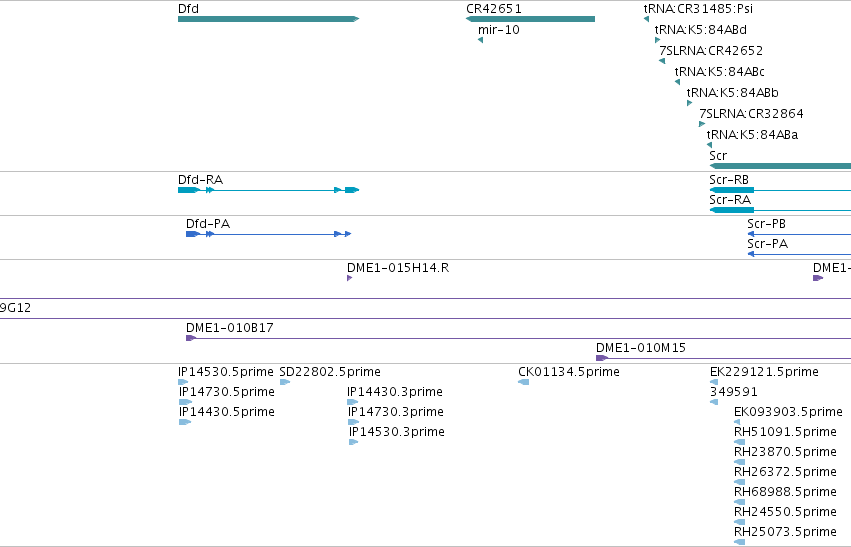Select the Dfd gene bar

click(268, 19)
